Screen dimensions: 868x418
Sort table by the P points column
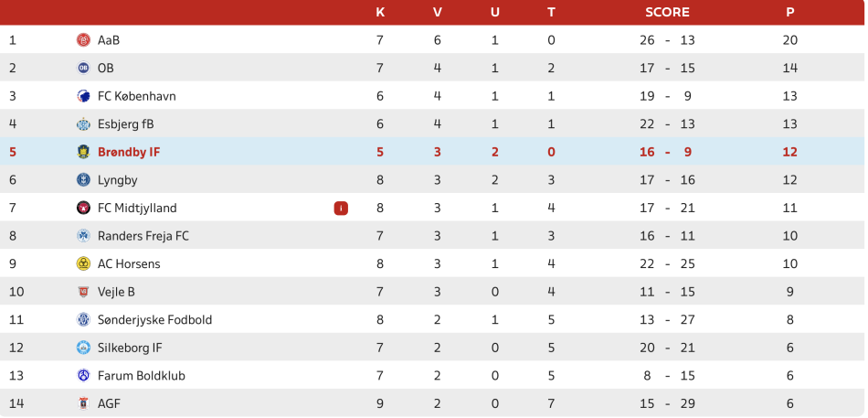(x=789, y=12)
